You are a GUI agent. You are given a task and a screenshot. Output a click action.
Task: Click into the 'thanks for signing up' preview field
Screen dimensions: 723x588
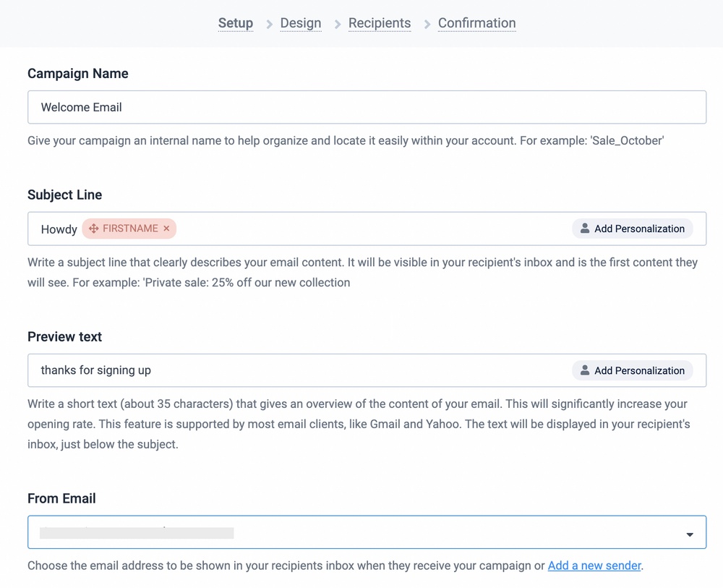click(289, 370)
